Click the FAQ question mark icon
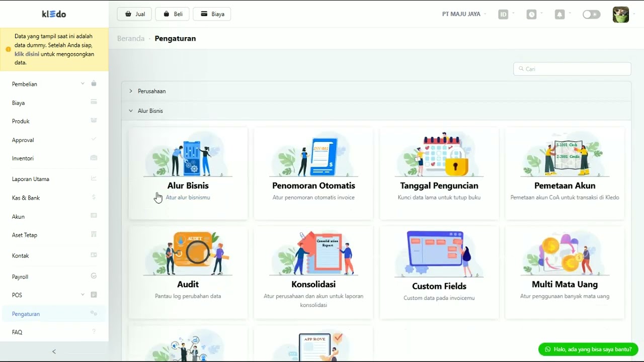Screen dimensions: 644x362 pos(94,331)
